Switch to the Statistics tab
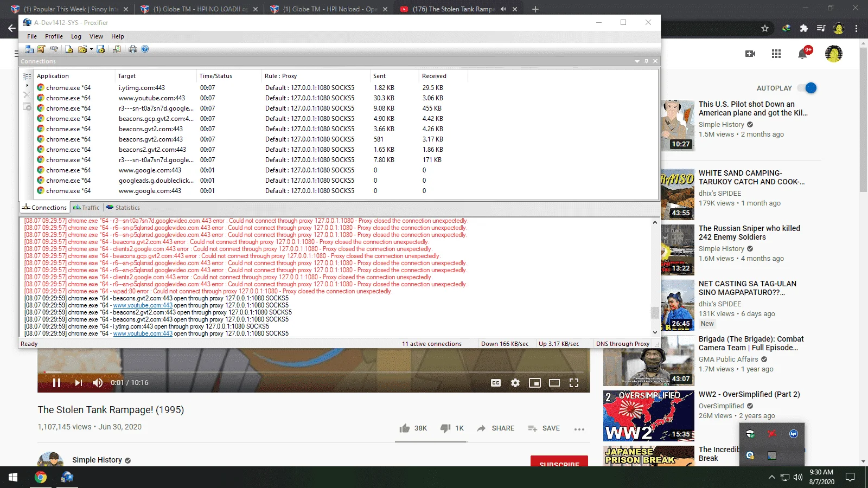 pos(123,208)
